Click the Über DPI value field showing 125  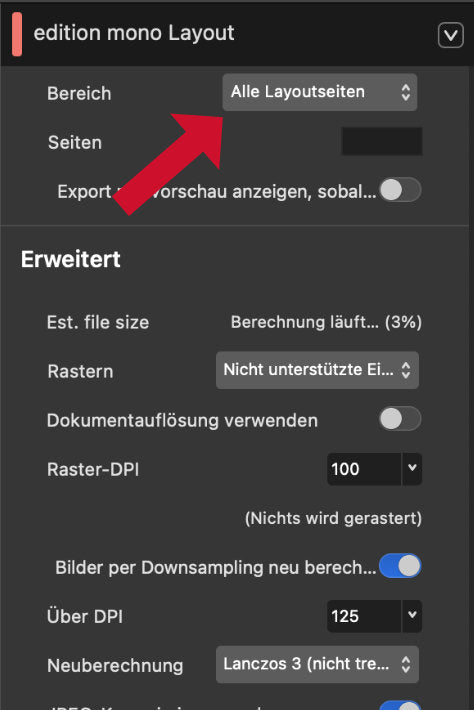(x=364, y=616)
